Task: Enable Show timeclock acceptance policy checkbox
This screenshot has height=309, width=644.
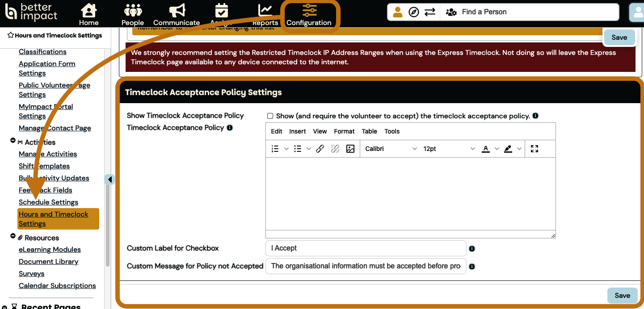Action: click(270, 116)
